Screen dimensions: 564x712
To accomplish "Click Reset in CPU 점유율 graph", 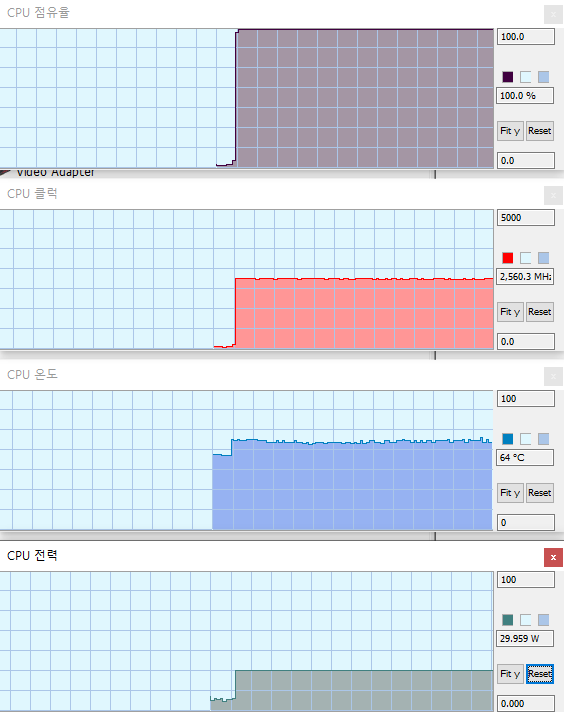I will coord(540,131).
